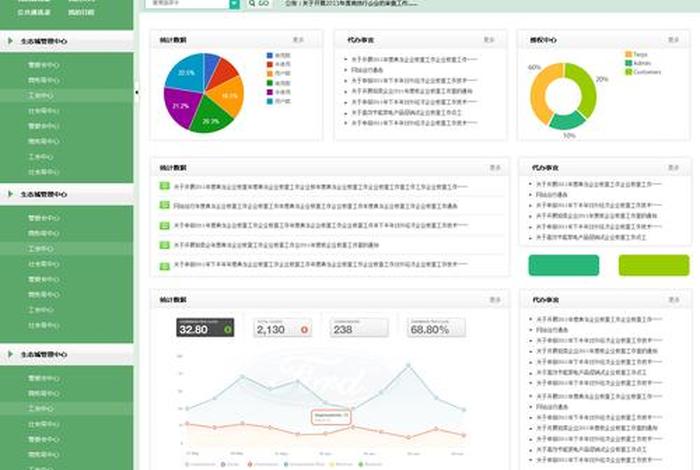Click the teal swatch in the pie legend
Image resolution: width=700 pixels, height=470 pixels.
(270, 101)
